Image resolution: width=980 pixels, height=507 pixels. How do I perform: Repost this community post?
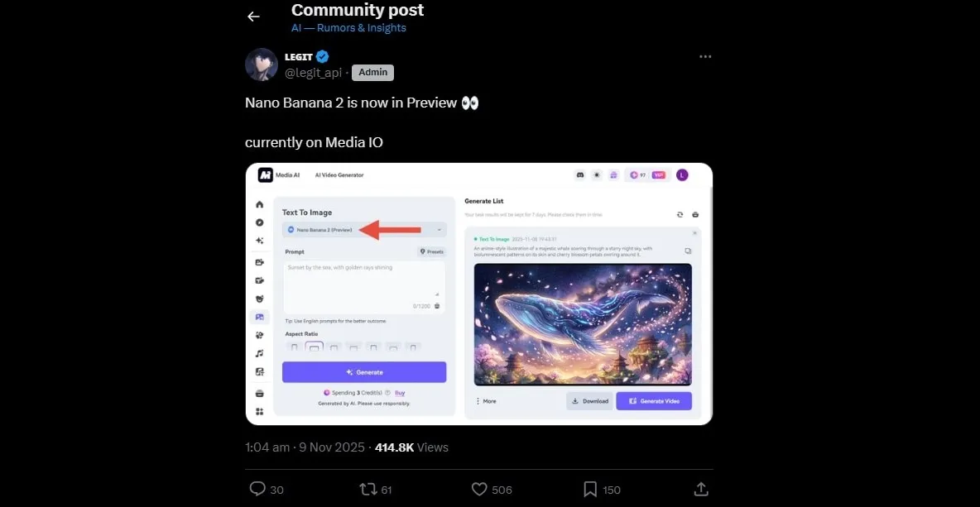pos(368,489)
